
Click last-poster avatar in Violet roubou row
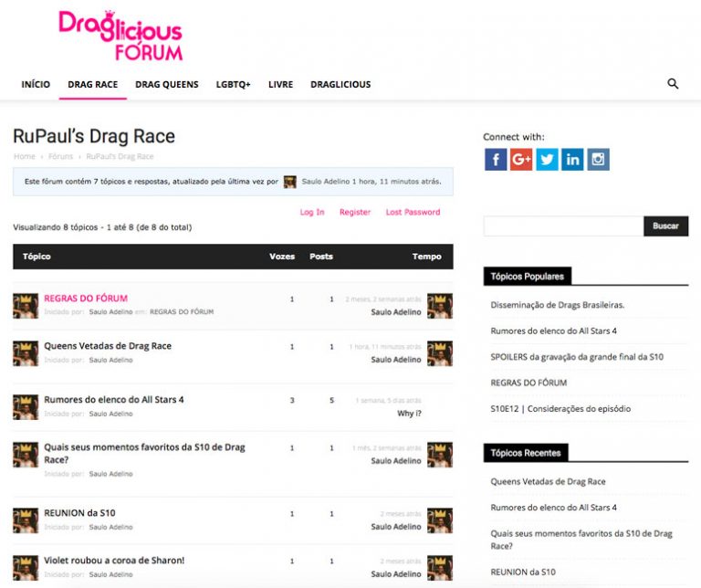[x=440, y=568]
